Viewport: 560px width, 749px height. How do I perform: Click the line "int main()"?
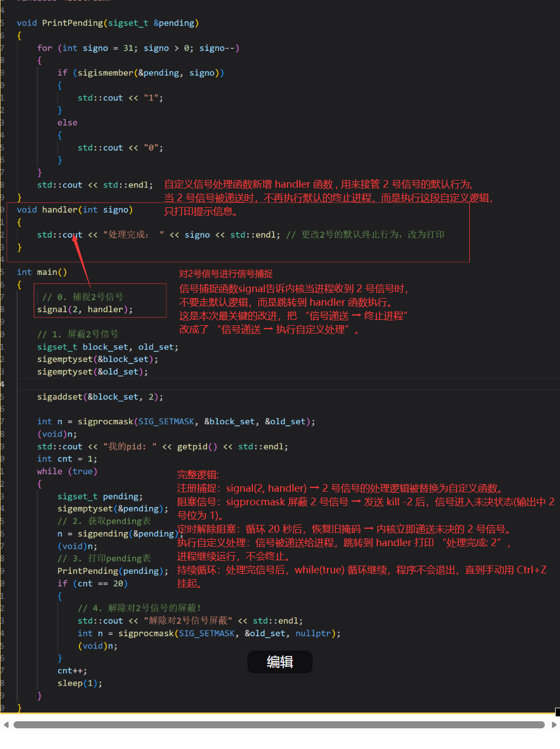(x=42, y=272)
